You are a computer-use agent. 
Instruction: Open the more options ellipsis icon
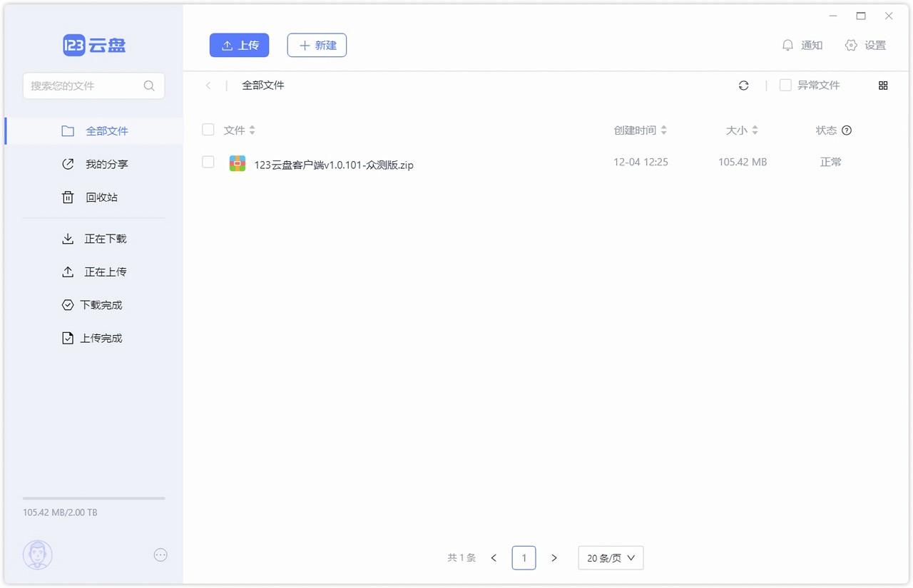pos(160,555)
